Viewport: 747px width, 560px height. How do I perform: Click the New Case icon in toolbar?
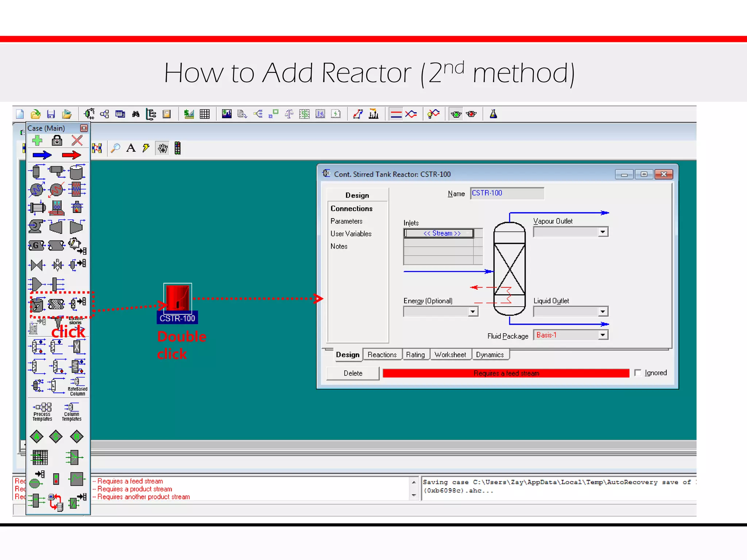pos(20,114)
